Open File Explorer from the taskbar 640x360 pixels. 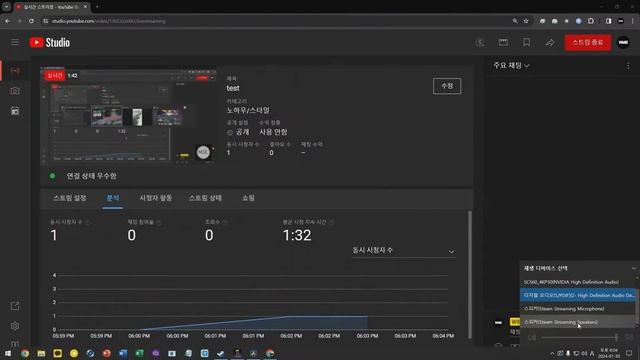41,353
